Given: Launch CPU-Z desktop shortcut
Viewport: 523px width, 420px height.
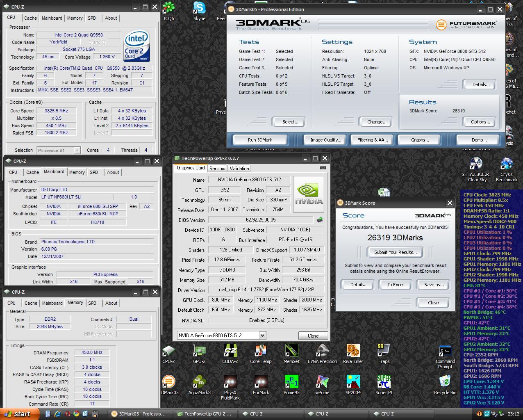Looking at the screenshot, I should click(x=168, y=354).
